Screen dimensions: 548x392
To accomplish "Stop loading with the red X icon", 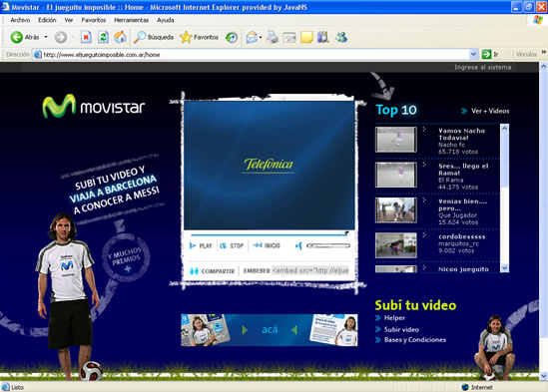I will point(86,37).
